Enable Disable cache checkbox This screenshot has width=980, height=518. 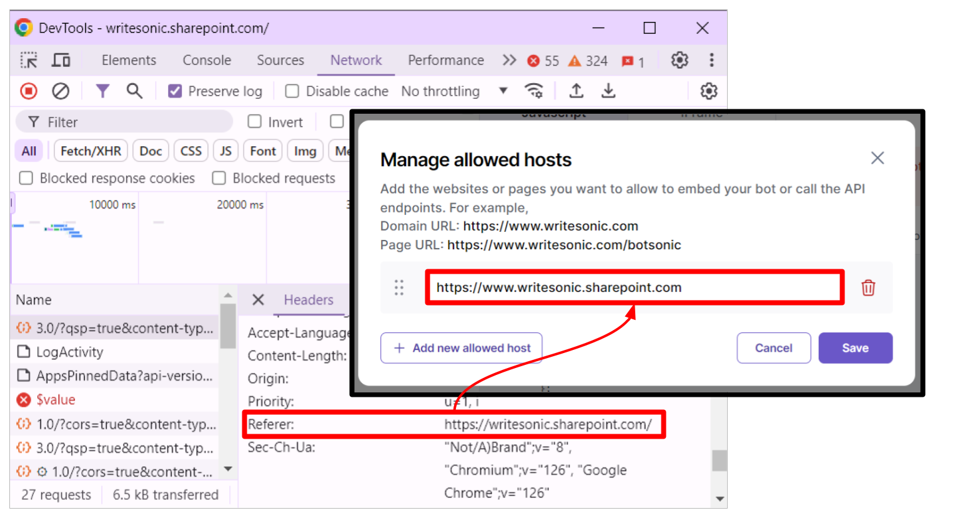tap(292, 91)
